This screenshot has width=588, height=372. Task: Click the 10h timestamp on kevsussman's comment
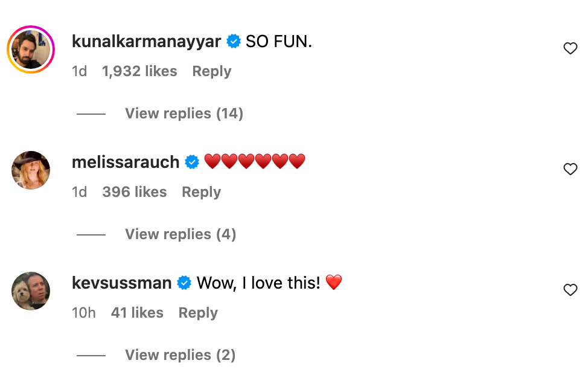[83, 312]
